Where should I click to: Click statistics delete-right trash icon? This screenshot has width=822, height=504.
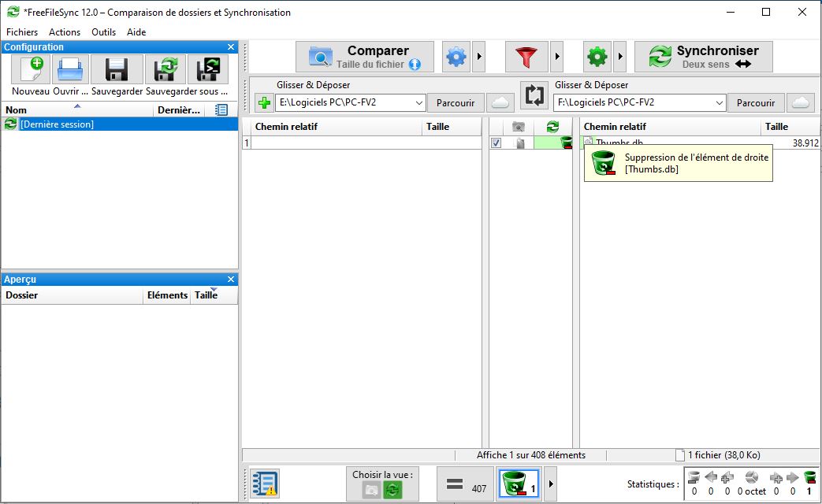pyautogui.click(x=809, y=477)
